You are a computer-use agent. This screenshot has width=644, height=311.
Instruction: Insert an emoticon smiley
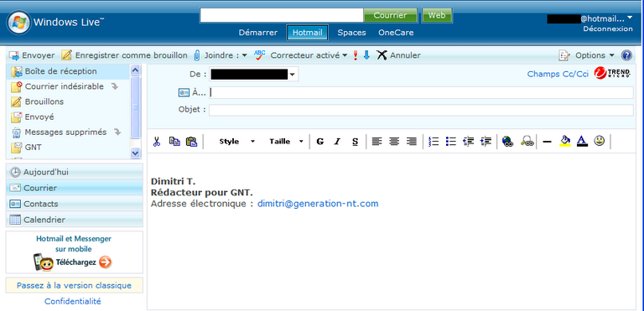[600, 142]
